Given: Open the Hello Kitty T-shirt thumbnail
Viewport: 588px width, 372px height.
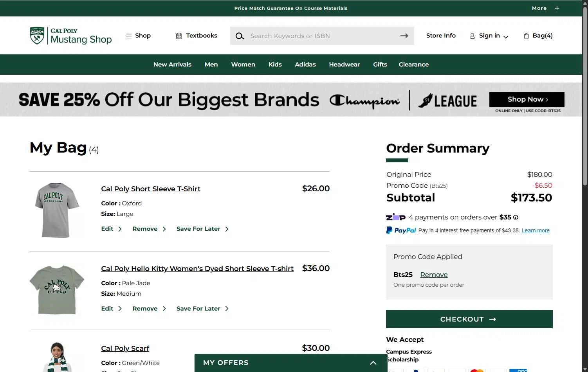Looking at the screenshot, I should (57, 290).
